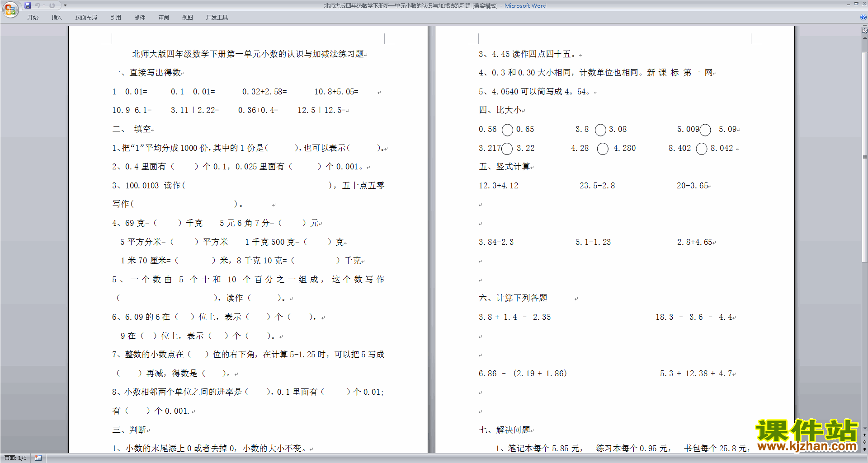Open the 开发工具 tab
The width and height of the screenshot is (868, 463).
click(217, 17)
